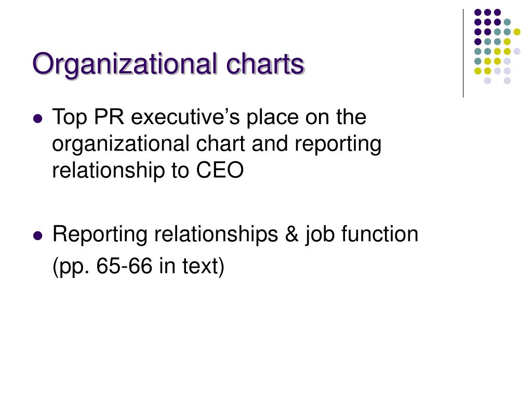
Task: Click the decorative dot grid graphic
Action: click(497, 46)
